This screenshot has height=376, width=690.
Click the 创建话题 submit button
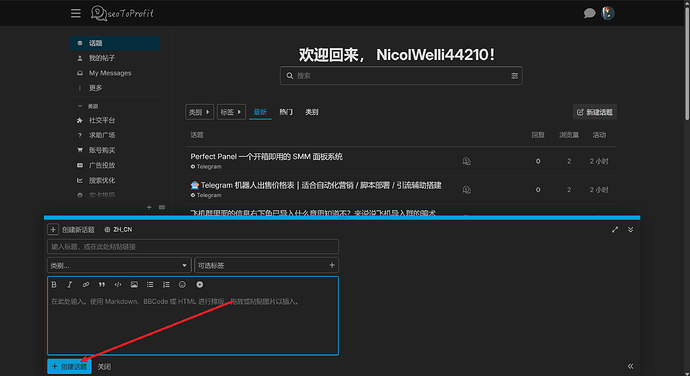coord(70,366)
